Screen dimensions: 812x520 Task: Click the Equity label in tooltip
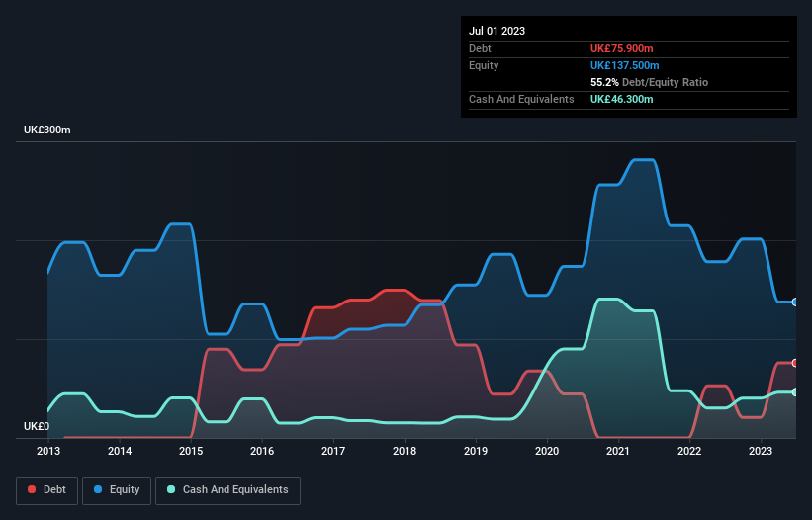[x=484, y=65]
